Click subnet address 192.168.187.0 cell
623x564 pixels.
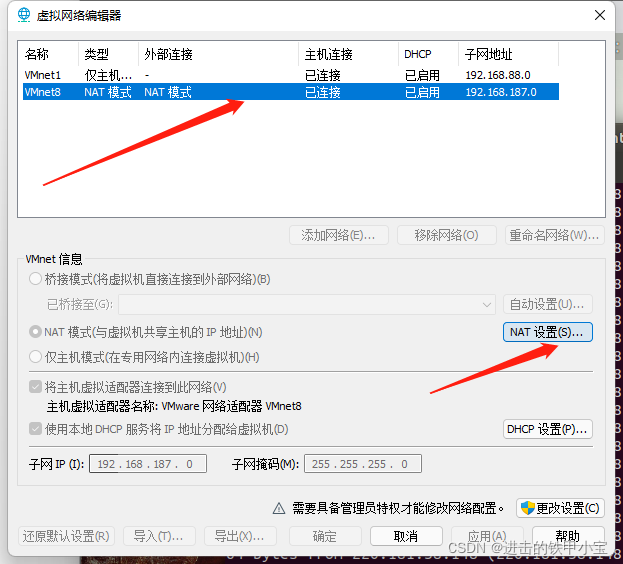click(501, 92)
